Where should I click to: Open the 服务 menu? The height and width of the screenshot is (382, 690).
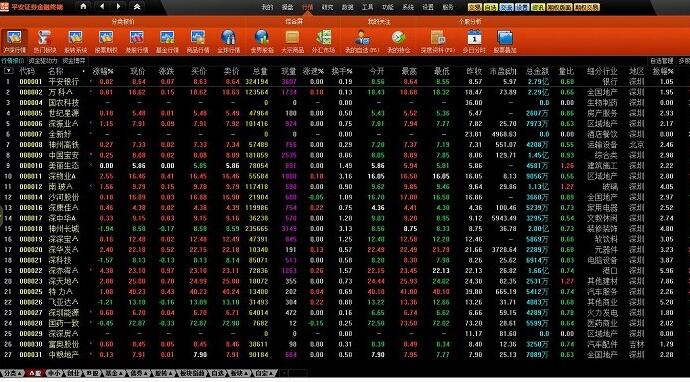click(x=448, y=7)
